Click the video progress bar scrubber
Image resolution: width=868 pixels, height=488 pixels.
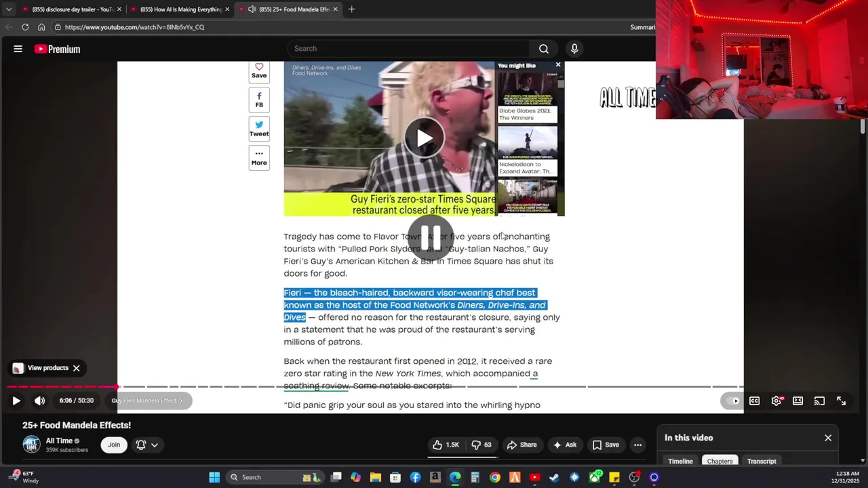click(x=117, y=387)
